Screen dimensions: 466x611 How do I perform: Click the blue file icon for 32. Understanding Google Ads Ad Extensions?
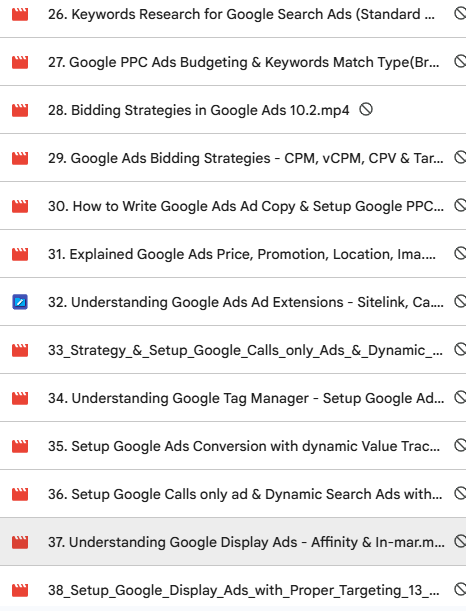[x=20, y=302]
